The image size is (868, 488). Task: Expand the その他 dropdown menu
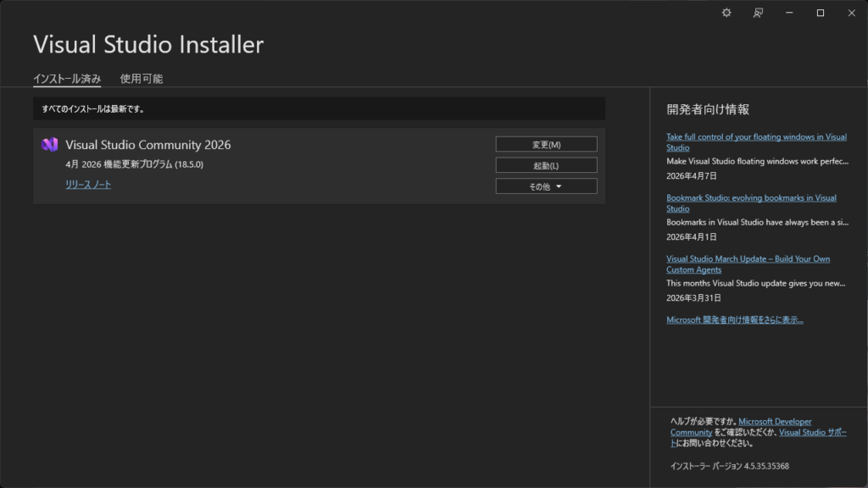click(x=546, y=186)
